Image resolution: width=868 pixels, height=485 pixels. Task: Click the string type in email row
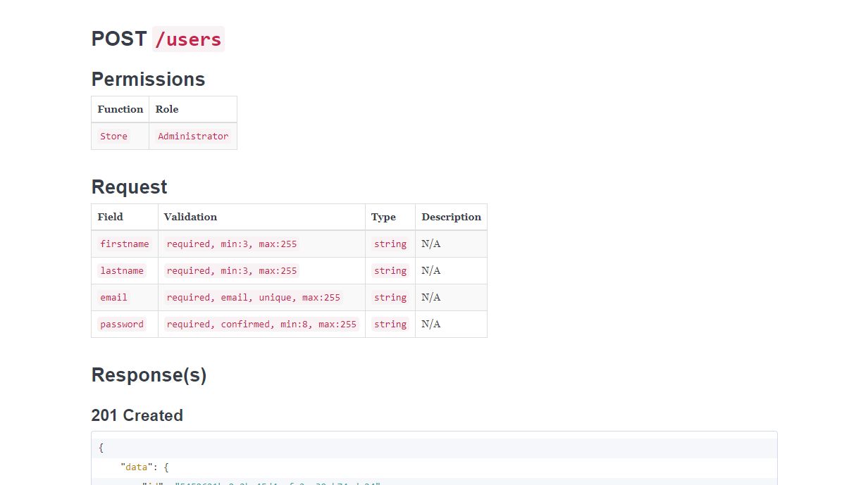[x=390, y=297]
